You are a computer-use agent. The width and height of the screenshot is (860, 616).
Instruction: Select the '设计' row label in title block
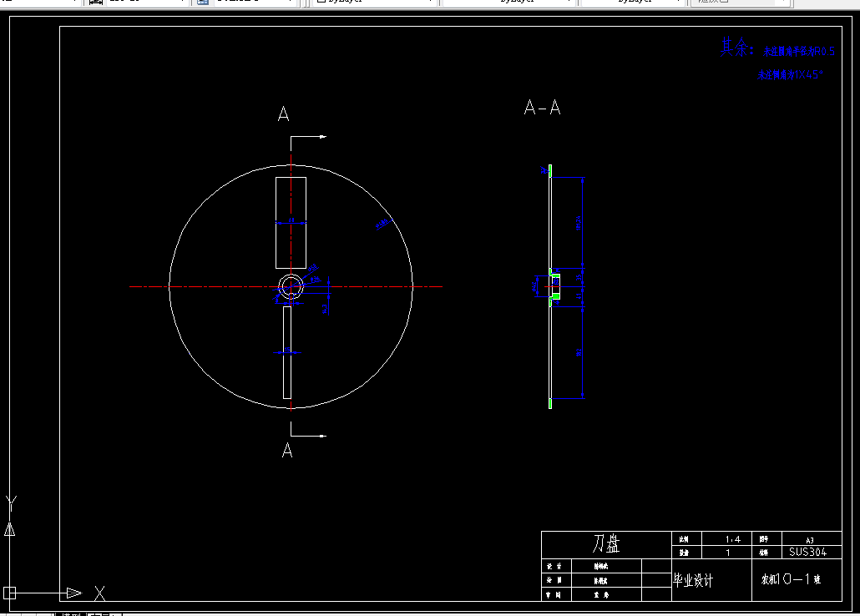(x=554, y=566)
